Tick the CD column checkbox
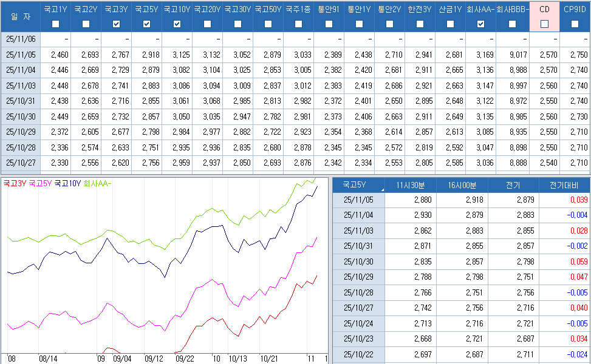 544,24
